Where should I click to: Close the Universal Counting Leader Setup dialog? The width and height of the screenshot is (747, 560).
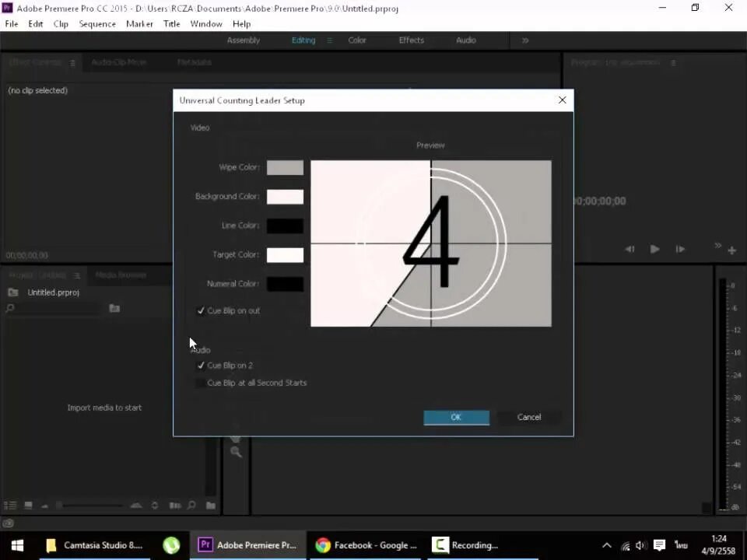[562, 100]
